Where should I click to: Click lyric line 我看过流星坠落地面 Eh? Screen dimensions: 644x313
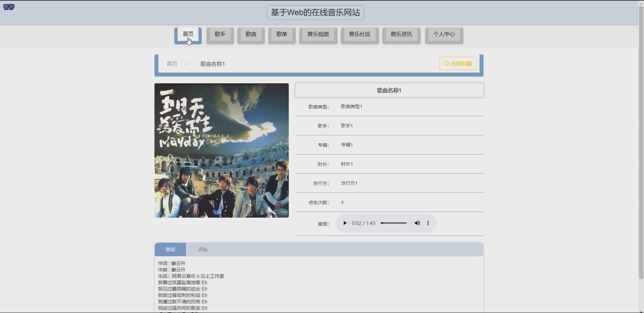click(183, 283)
